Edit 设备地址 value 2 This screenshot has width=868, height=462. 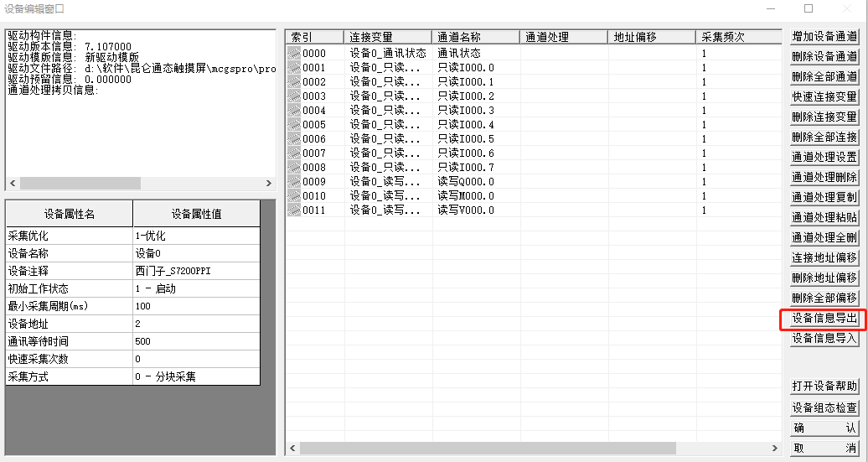tap(197, 324)
